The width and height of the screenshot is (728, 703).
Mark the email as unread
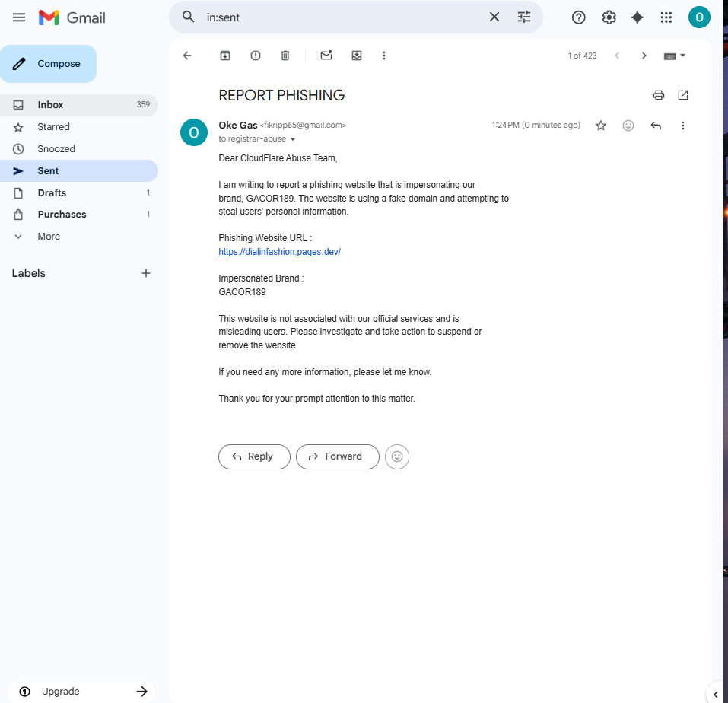pos(326,56)
